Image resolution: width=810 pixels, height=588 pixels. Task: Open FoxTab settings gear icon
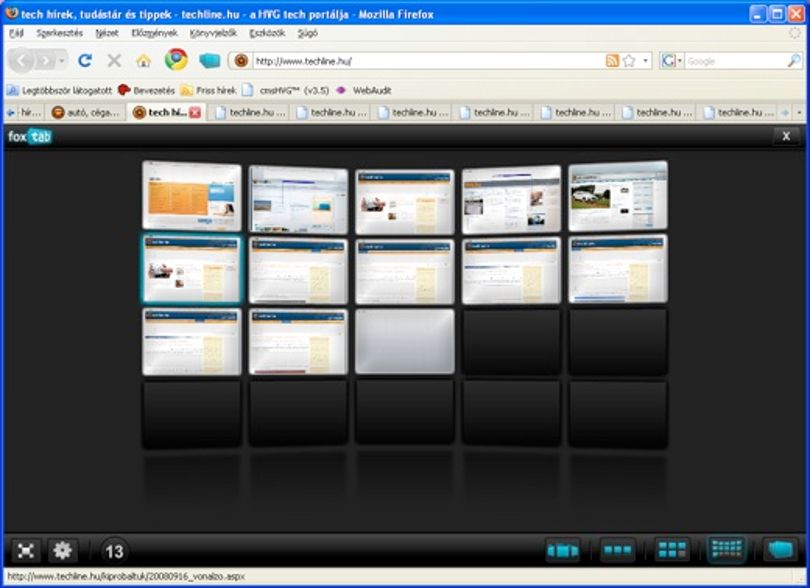pos(63,550)
